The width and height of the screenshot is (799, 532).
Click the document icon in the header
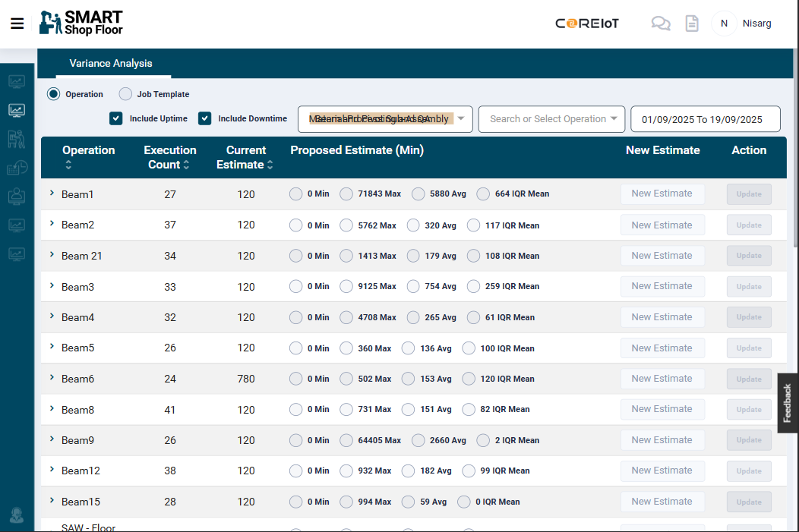click(x=691, y=24)
